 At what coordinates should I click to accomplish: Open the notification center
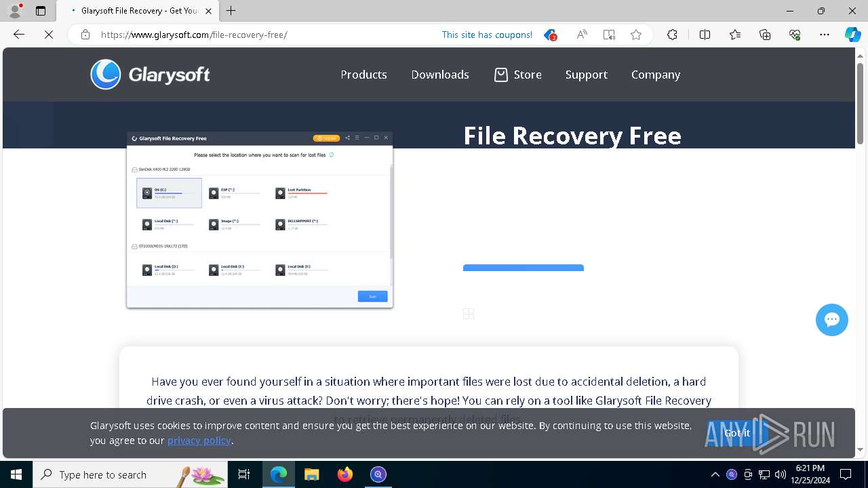pos(846,474)
